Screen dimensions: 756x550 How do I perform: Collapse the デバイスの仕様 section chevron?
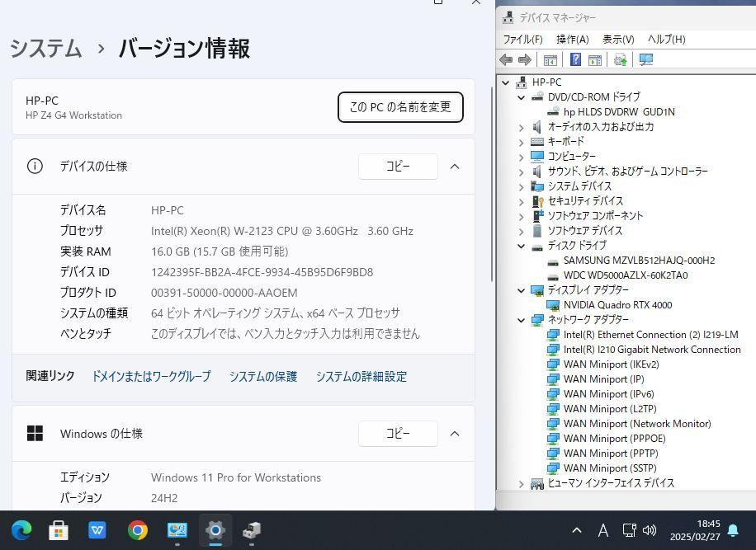point(454,167)
